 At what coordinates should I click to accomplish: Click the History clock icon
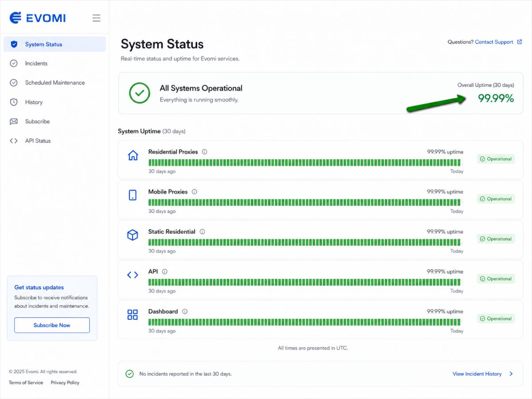[x=14, y=102]
